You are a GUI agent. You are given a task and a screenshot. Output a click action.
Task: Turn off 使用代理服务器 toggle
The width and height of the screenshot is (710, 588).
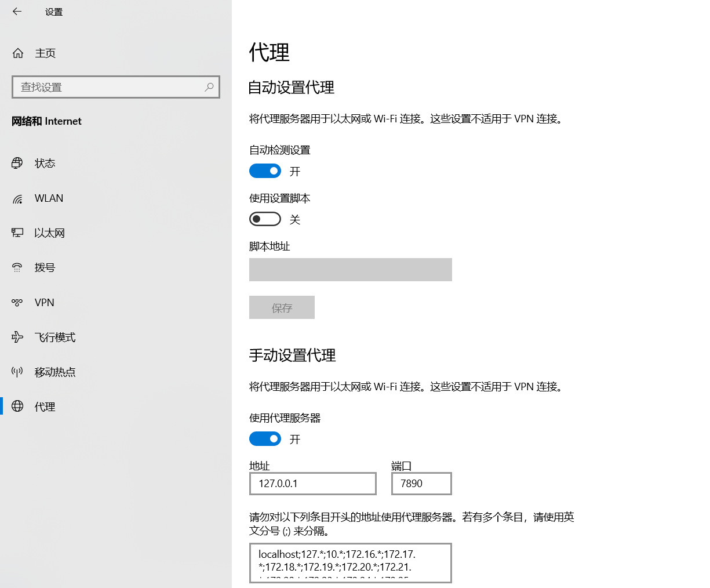click(265, 438)
